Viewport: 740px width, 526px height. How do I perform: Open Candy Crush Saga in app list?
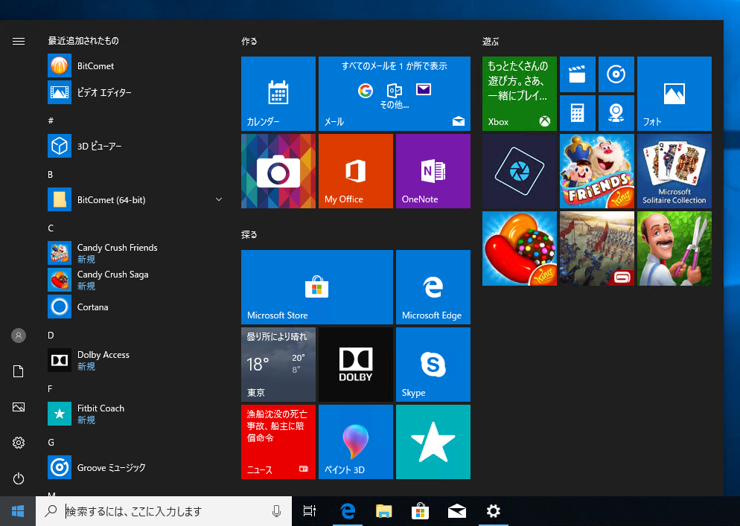pos(135,280)
